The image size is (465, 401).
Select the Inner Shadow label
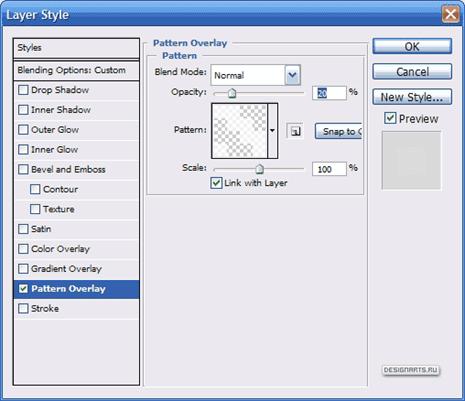(x=61, y=110)
